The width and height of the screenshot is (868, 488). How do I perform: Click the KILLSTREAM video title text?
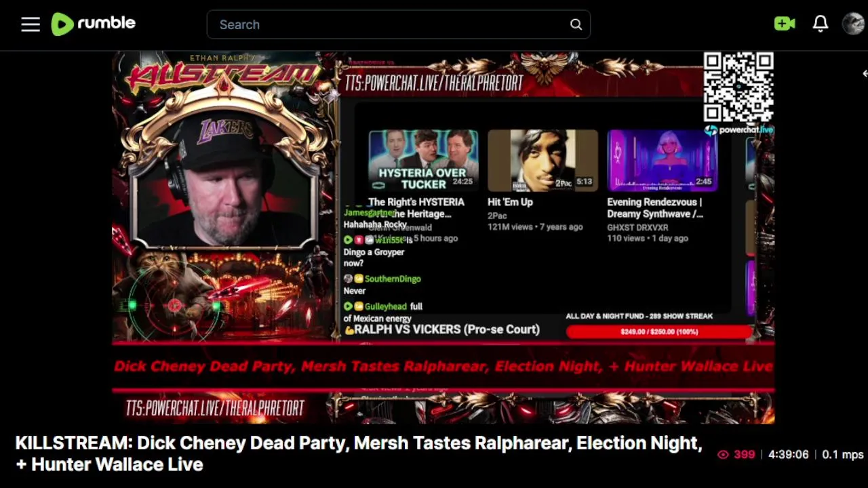pos(359,453)
